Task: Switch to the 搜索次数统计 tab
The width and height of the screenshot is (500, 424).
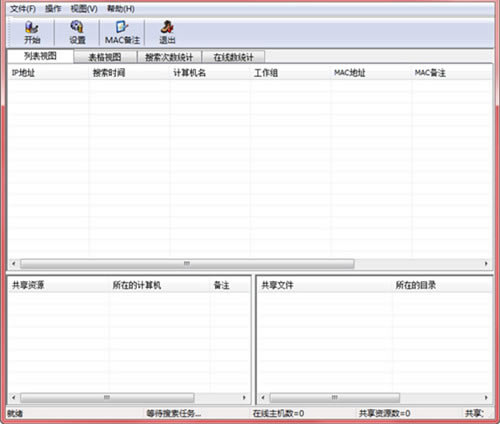Action: coord(169,57)
